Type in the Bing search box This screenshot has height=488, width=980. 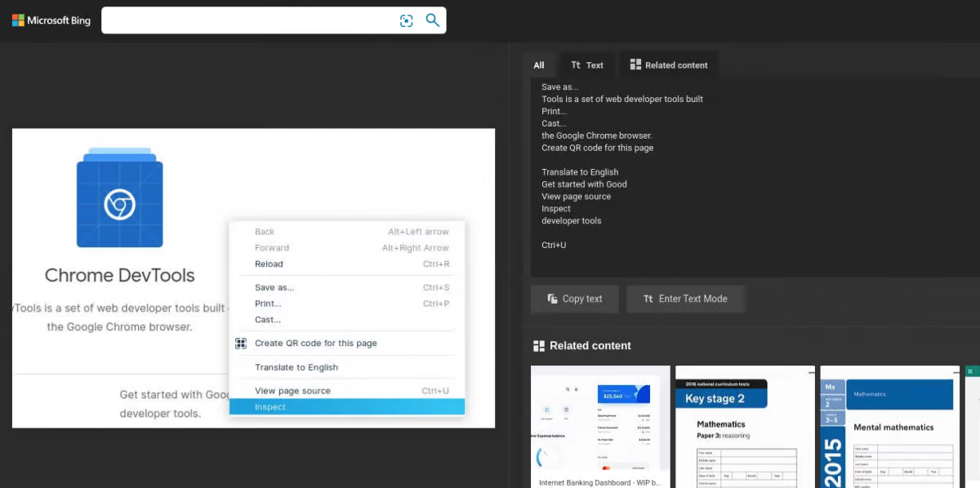point(245,20)
